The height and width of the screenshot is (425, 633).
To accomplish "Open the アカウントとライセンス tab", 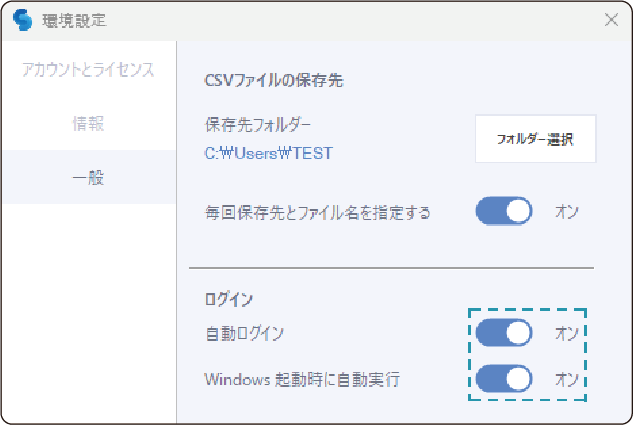I will [x=88, y=70].
